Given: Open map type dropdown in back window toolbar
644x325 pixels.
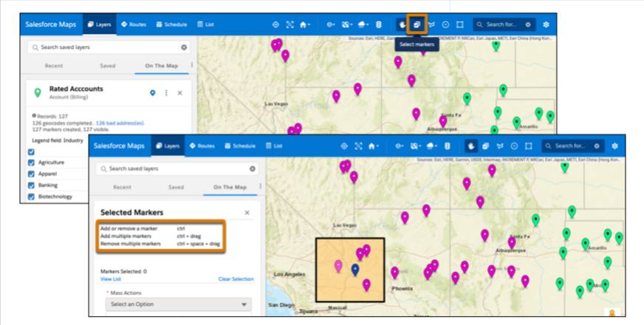Looking at the screenshot, I should tap(347, 24).
